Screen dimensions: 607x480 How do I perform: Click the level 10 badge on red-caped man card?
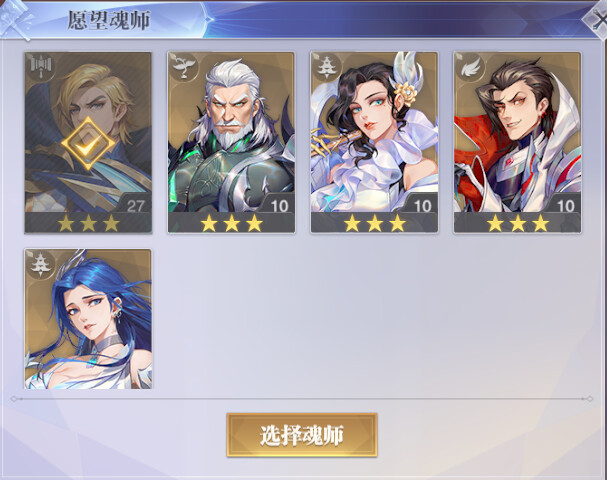[x=565, y=206]
